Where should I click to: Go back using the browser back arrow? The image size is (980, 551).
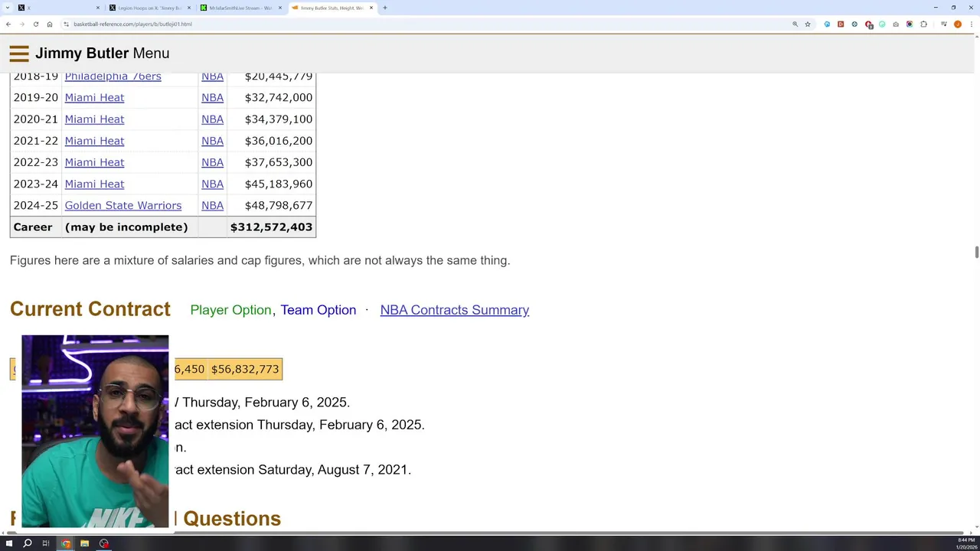click(8, 24)
